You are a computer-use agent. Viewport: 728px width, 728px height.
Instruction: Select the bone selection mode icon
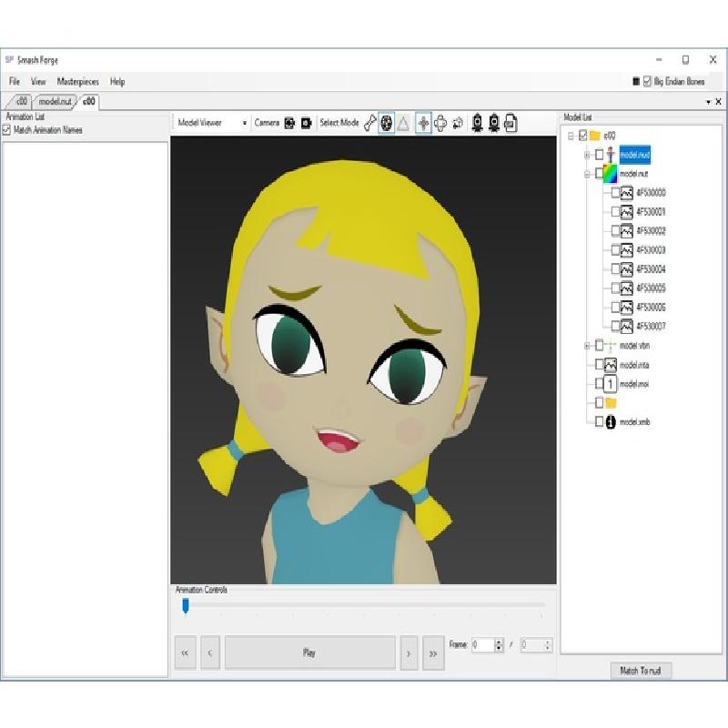coord(370,123)
